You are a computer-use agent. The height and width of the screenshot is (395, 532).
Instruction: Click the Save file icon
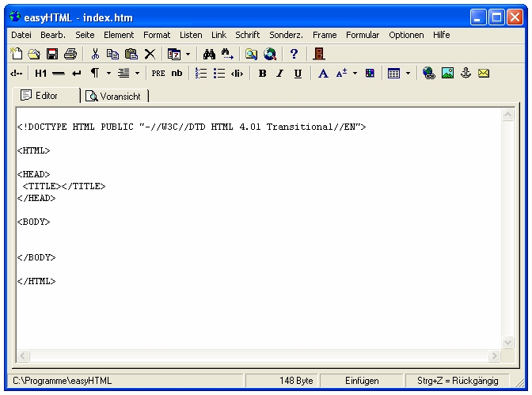tap(52, 54)
